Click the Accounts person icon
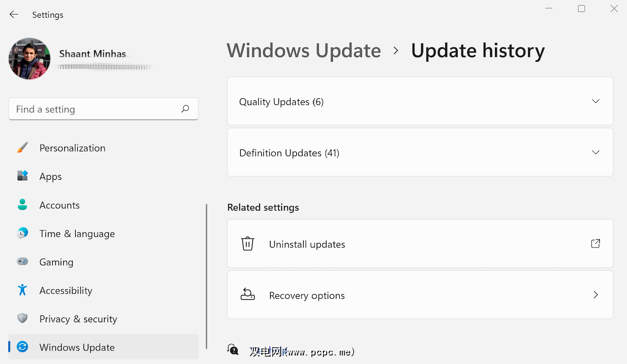Image resolution: width=627 pixels, height=364 pixels. (x=22, y=205)
